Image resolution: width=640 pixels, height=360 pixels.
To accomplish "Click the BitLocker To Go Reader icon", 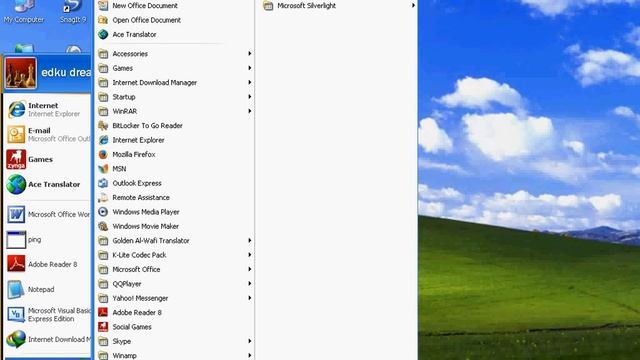I will coord(103,126).
